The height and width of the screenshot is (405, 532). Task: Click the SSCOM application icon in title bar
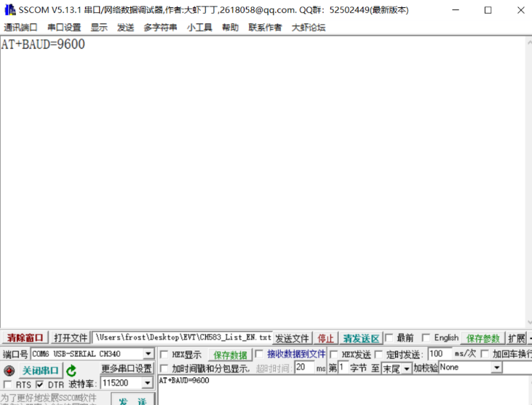(10, 10)
